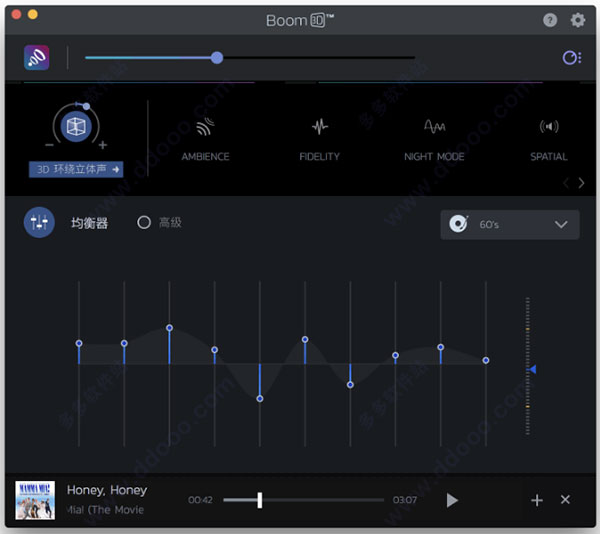This screenshot has width=600, height=534.
Task: Close the mini player with X
Action: 565,500
